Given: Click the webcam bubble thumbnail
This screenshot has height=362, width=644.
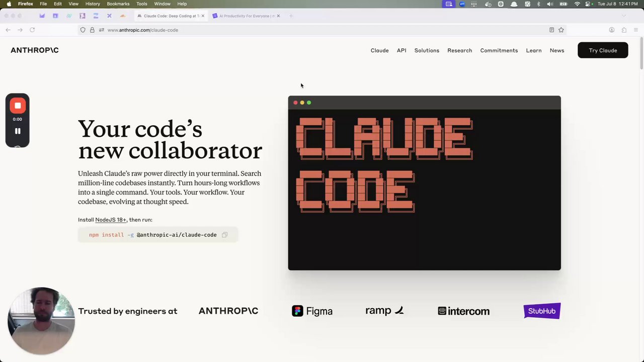Looking at the screenshot, I should (41, 321).
